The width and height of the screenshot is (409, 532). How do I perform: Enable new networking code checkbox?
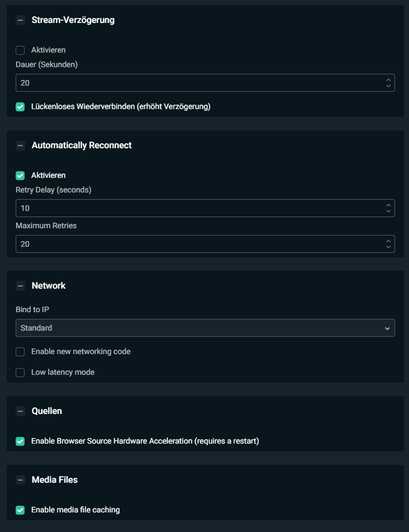tap(20, 352)
